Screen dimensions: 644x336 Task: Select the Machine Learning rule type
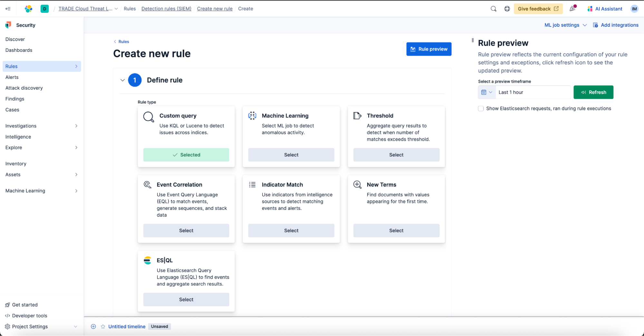tap(291, 155)
